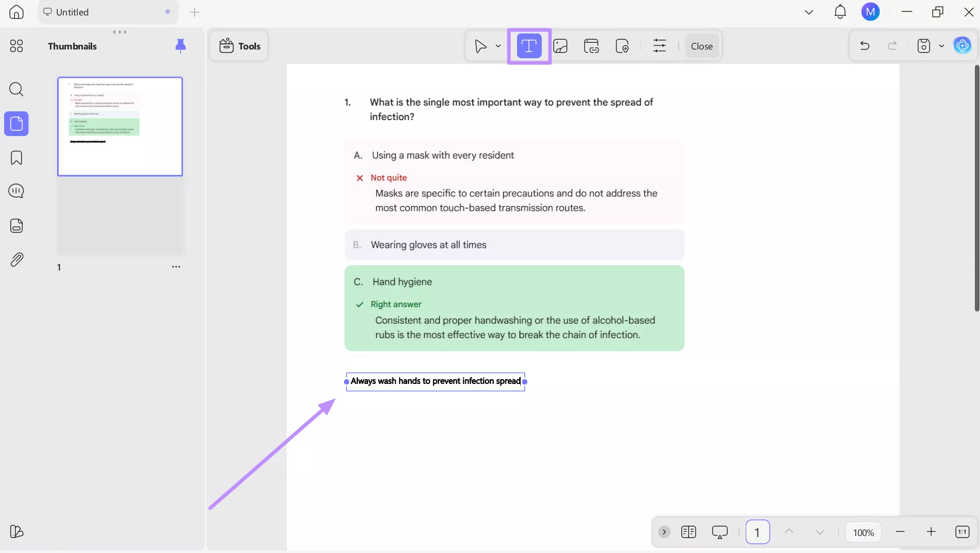
Task: Toggle side-by-side reading view
Action: (x=689, y=532)
